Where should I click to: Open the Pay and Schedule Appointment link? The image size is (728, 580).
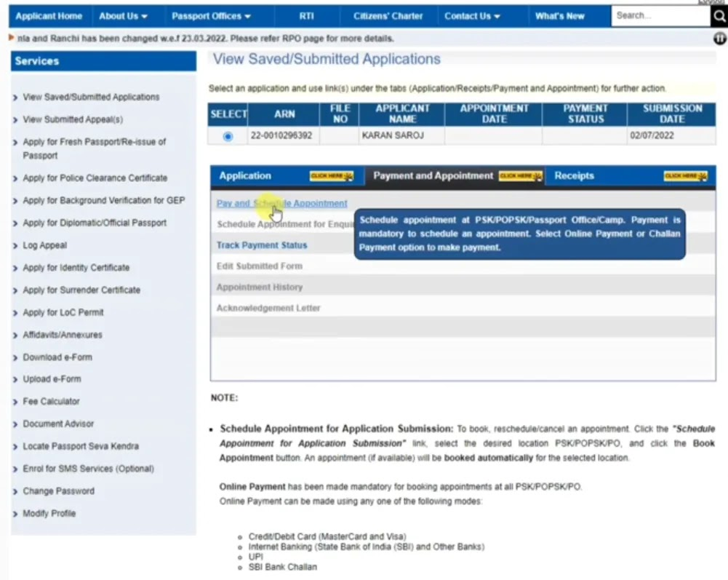(x=281, y=203)
